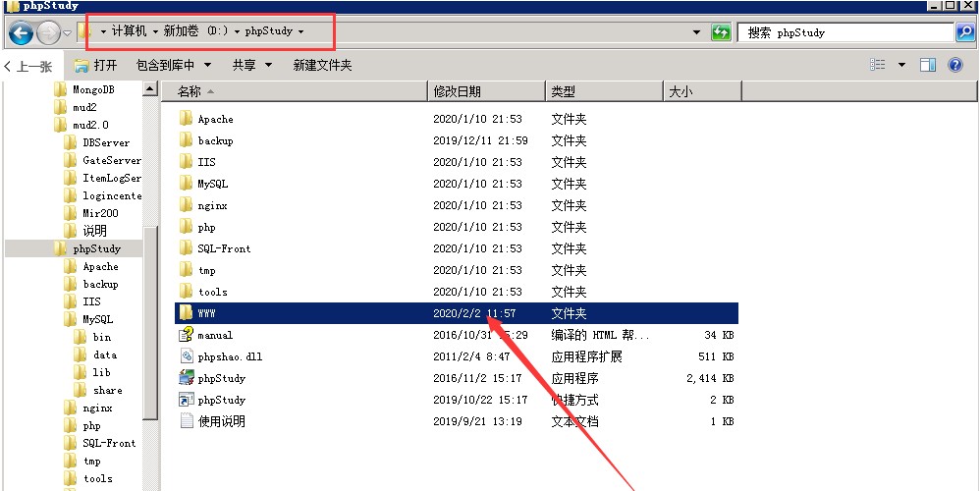Image resolution: width=980 pixels, height=491 pixels.
Task: Click the 2020/2/2 11:57 date cell
Action: pyautogui.click(x=474, y=313)
